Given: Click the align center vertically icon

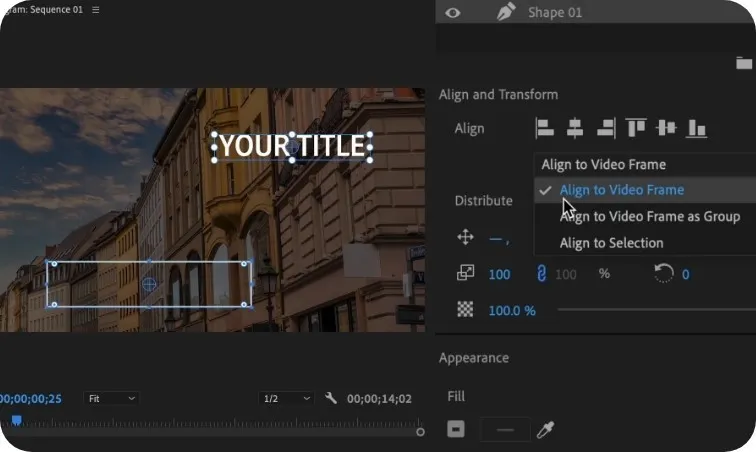Looking at the screenshot, I should point(666,128).
